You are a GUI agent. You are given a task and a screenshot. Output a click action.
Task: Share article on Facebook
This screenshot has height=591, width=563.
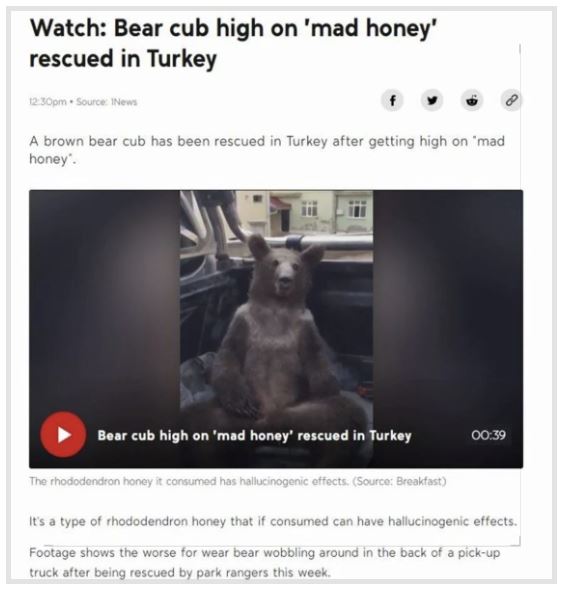pos(392,101)
